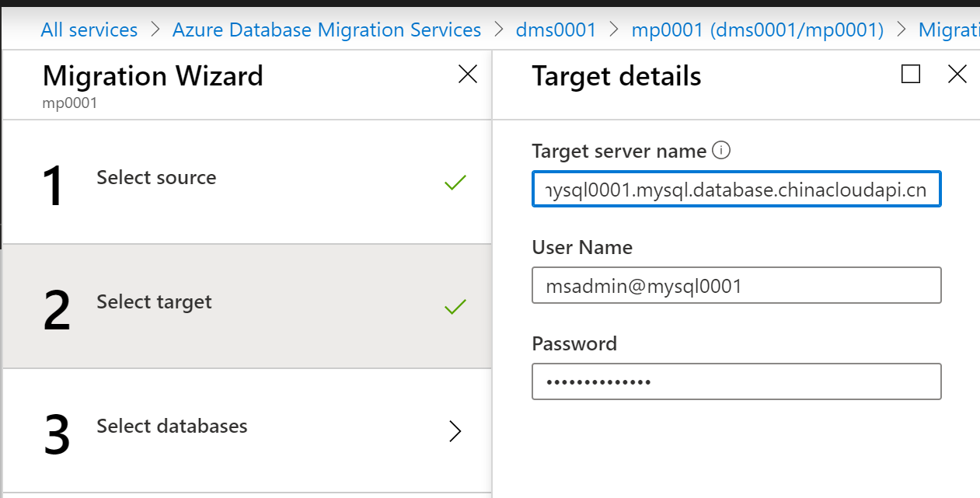This screenshot has width=980, height=498.
Task: Expand the Select databases step chevron
Action: pyautogui.click(x=455, y=431)
